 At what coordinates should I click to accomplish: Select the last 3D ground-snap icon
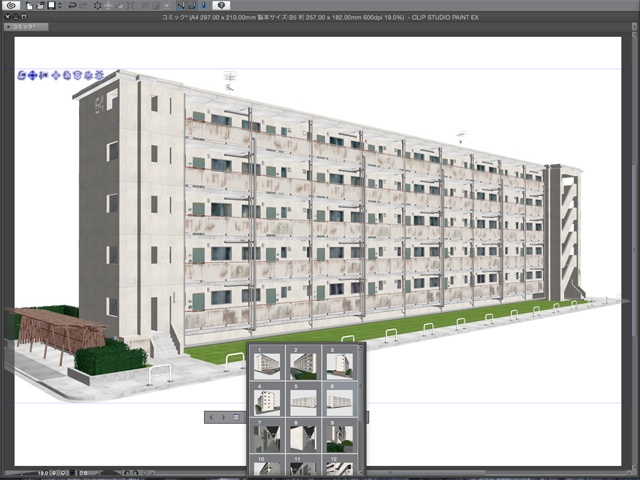[x=99, y=75]
